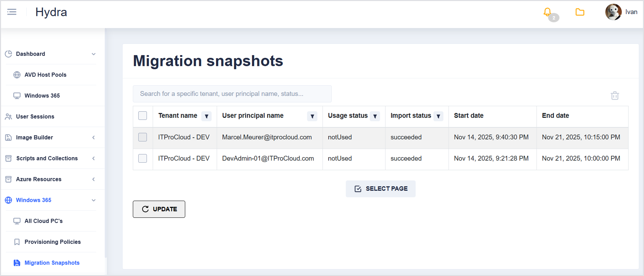Image resolution: width=644 pixels, height=276 pixels.
Task: Open the hamburger navigation menu
Action: coord(12,12)
